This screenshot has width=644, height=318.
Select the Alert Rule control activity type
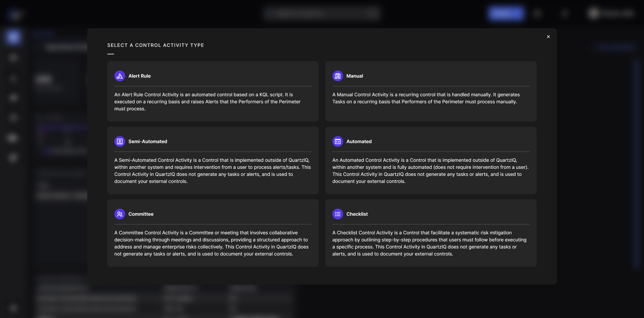point(213,91)
